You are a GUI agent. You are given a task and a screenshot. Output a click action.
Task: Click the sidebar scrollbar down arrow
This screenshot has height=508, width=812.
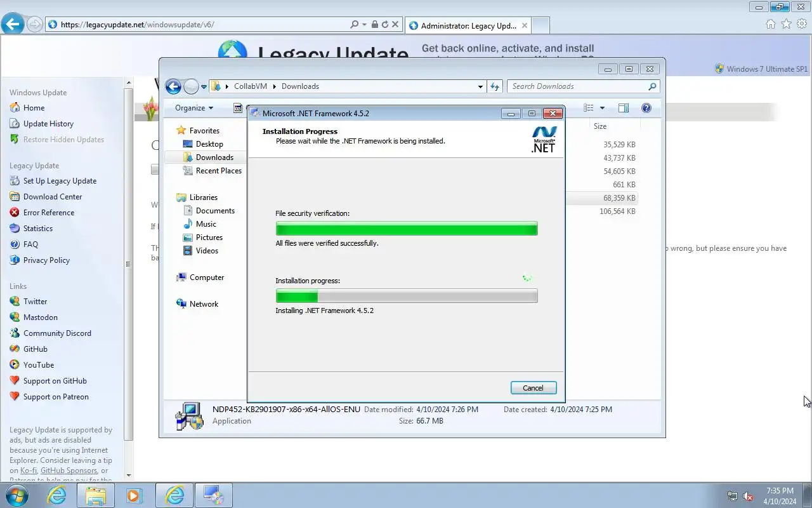(129, 475)
